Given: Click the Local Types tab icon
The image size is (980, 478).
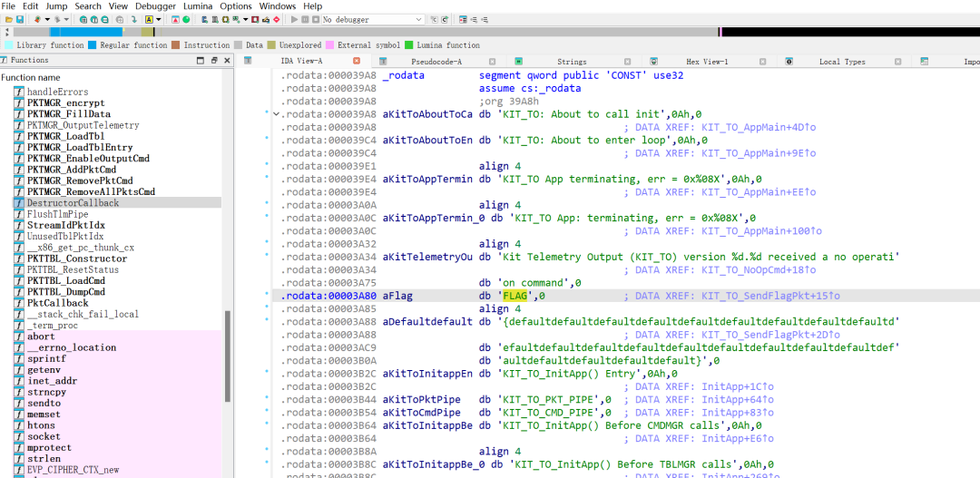Looking at the screenshot, I should 789,62.
